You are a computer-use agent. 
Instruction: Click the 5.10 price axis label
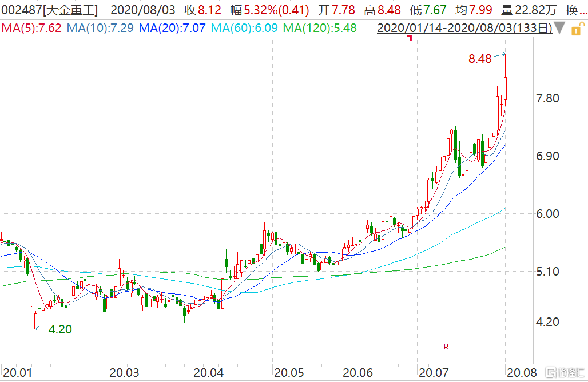547,272
